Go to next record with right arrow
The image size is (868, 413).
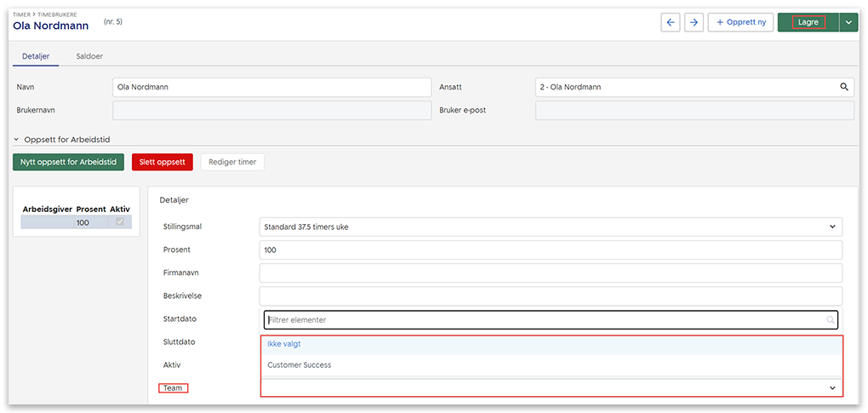pyautogui.click(x=694, y=23)
